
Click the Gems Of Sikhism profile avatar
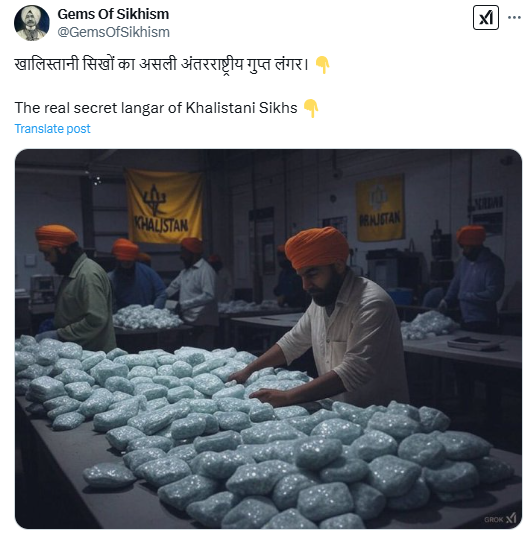pyautogui.click(x=32, y=23)
